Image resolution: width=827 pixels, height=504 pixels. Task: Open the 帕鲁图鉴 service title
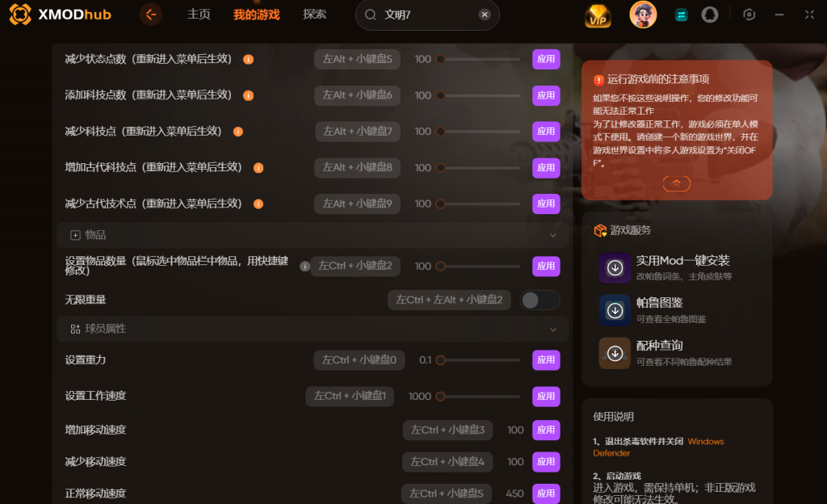(x=659, y=303)
